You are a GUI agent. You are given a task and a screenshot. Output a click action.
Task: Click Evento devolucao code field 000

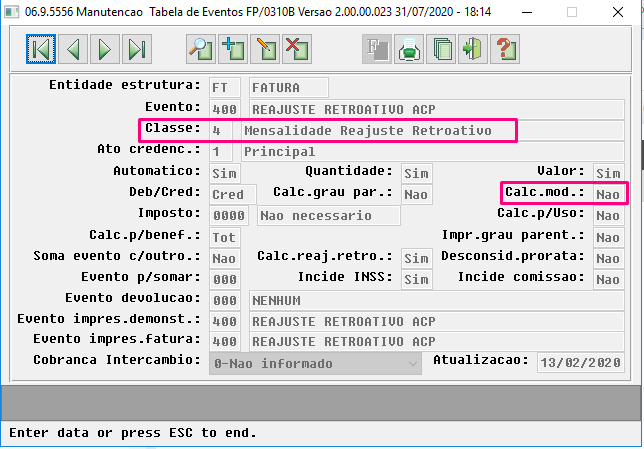point(225,301)
